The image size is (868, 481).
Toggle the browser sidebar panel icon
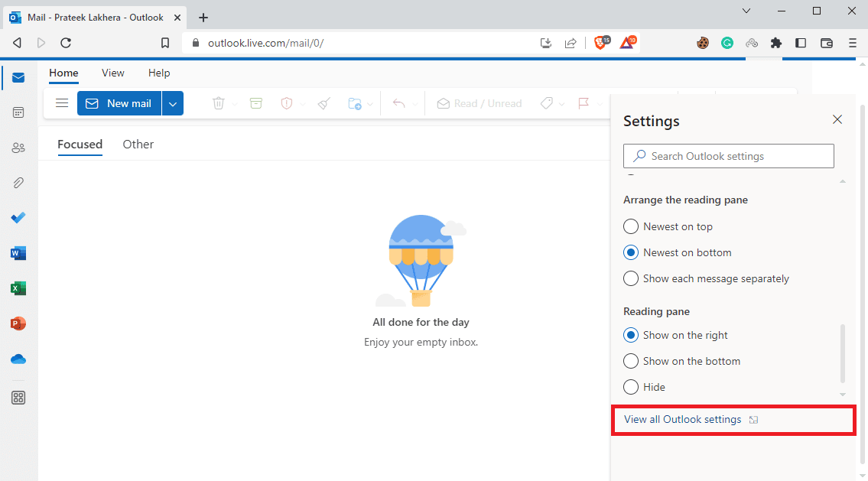801,43
